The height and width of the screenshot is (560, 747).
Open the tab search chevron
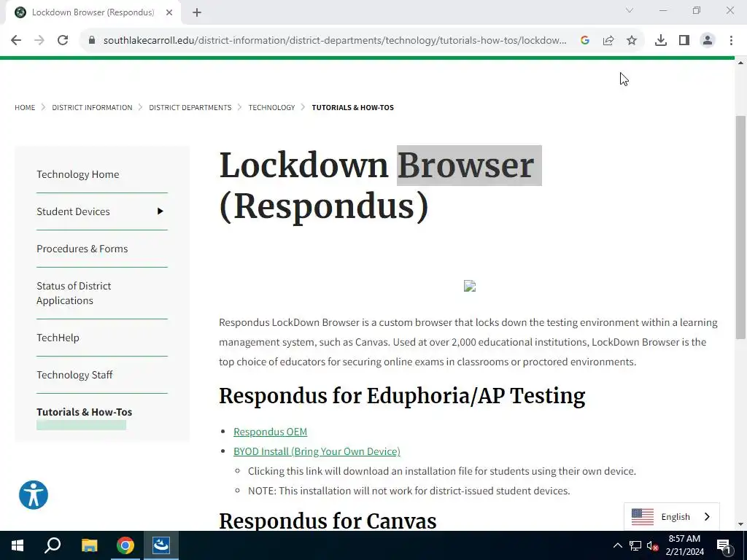click(x=630, y=10)
